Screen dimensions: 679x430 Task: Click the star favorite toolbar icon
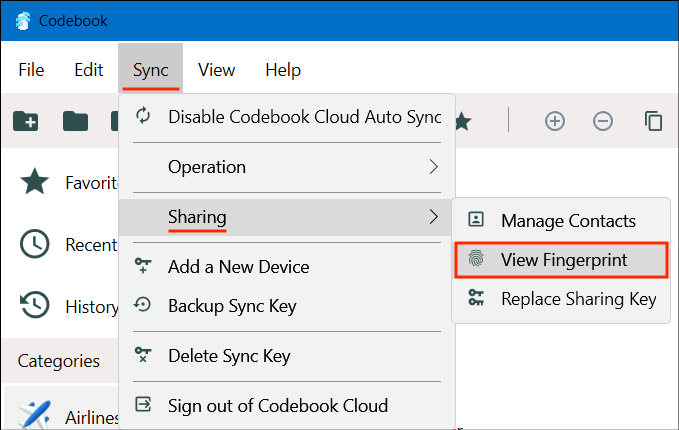(x=463, y=121)
